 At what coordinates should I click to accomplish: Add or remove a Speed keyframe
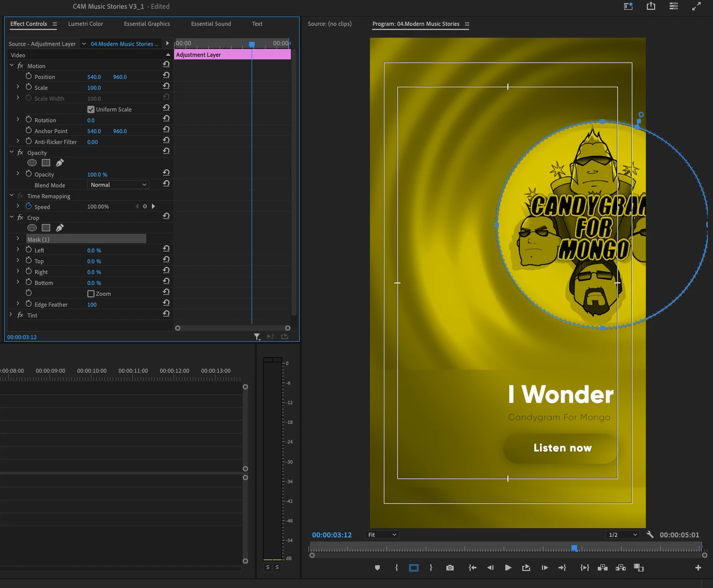point(145,206)
